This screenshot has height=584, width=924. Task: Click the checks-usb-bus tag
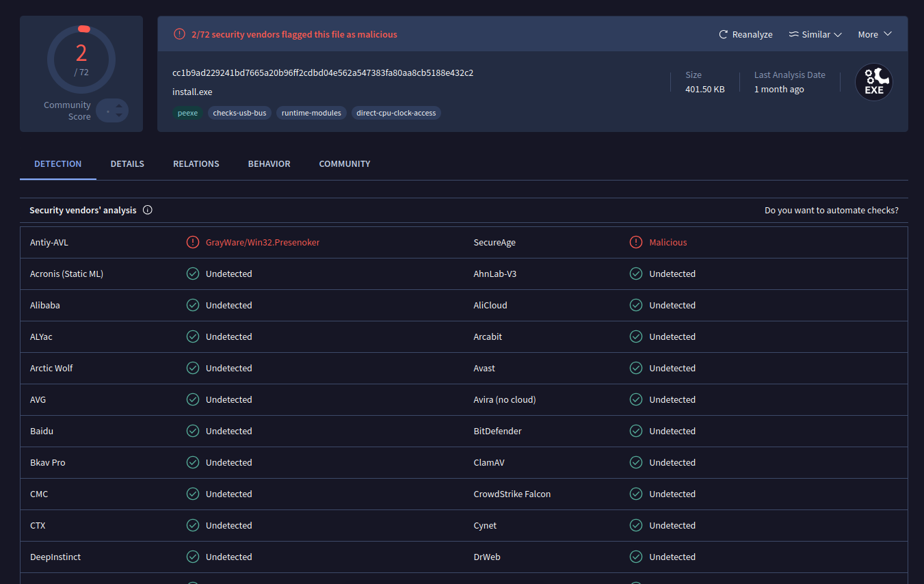[239, 113]
